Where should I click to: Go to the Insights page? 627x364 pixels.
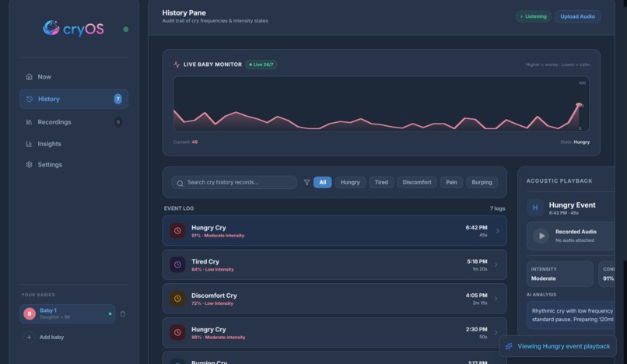click(74, 144)
